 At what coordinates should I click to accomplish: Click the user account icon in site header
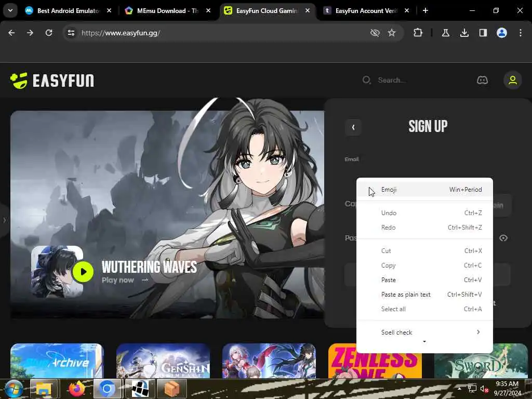512,81
